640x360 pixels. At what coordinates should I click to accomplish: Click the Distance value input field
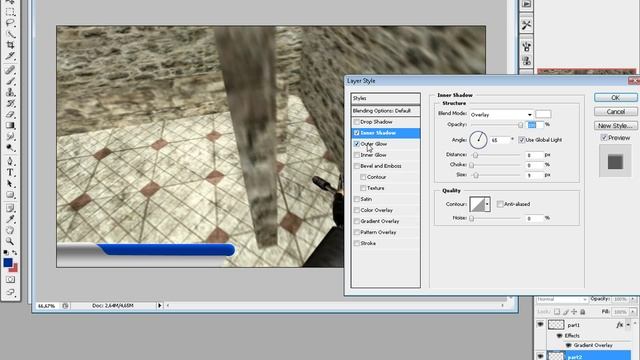coord(534,155)
